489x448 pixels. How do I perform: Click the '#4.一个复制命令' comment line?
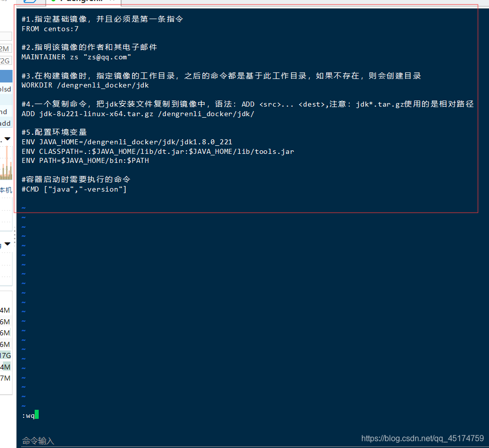point(248,104)
